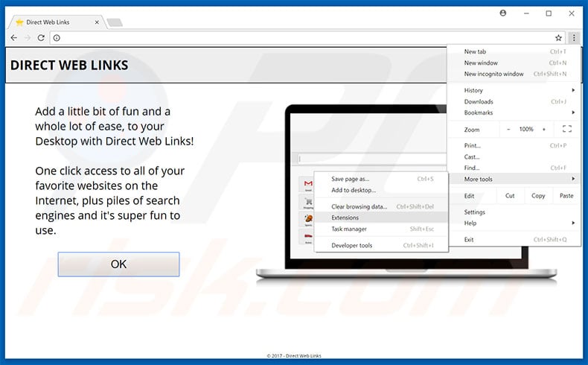Select Cast... in the menu

point(515,157)
